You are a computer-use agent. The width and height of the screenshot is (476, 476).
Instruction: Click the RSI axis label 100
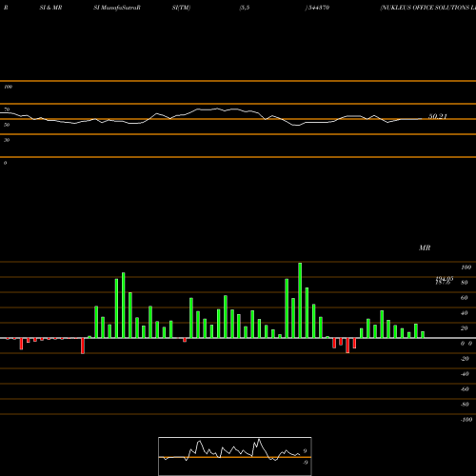[x=8, y=87]
